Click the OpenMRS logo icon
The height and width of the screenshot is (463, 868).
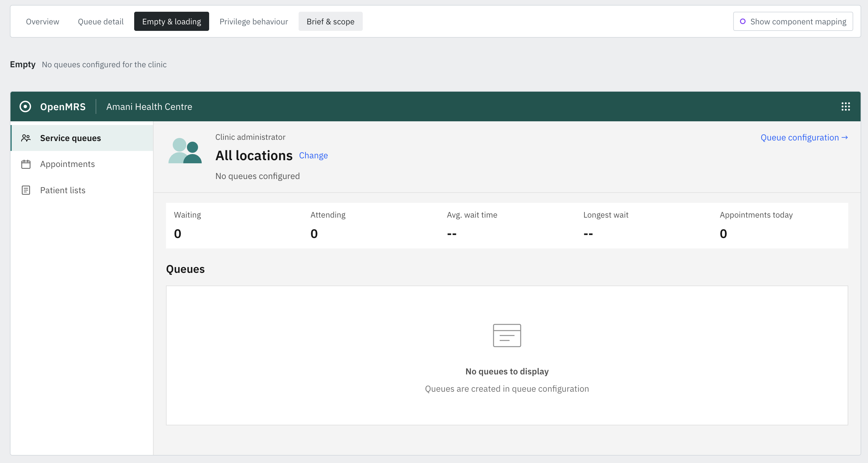coord(25,106)
